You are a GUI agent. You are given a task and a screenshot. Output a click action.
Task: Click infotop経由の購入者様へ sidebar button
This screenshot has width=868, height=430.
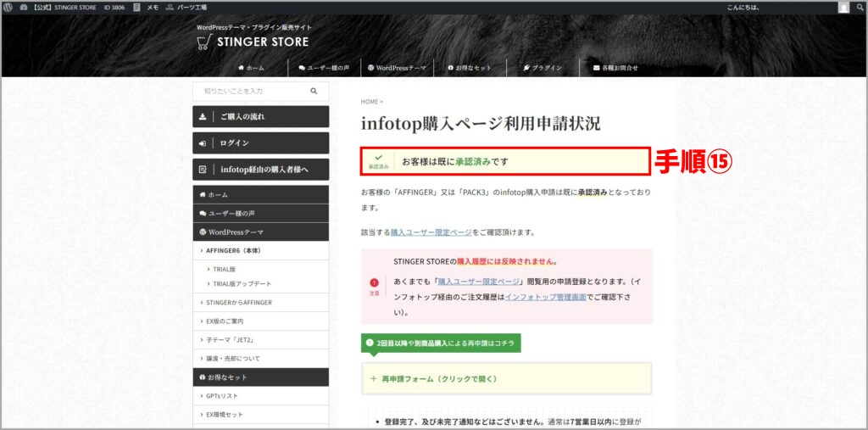pyautogui.click(x=260, y=170)
